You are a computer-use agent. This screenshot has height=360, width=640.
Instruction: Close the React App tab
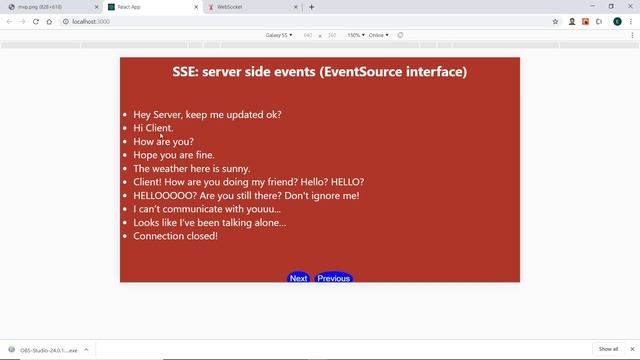click(196, 7)
